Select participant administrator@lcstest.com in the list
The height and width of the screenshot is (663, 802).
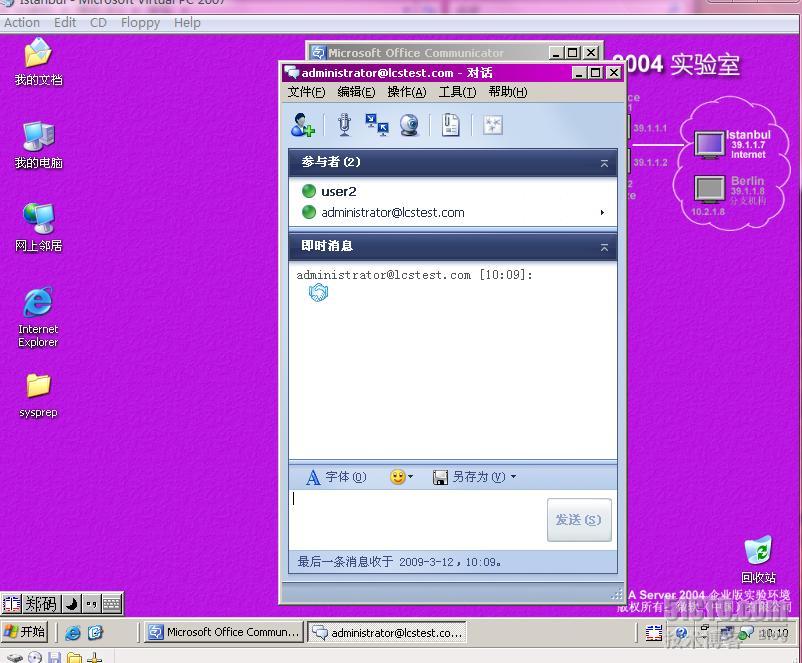(453, 212)
